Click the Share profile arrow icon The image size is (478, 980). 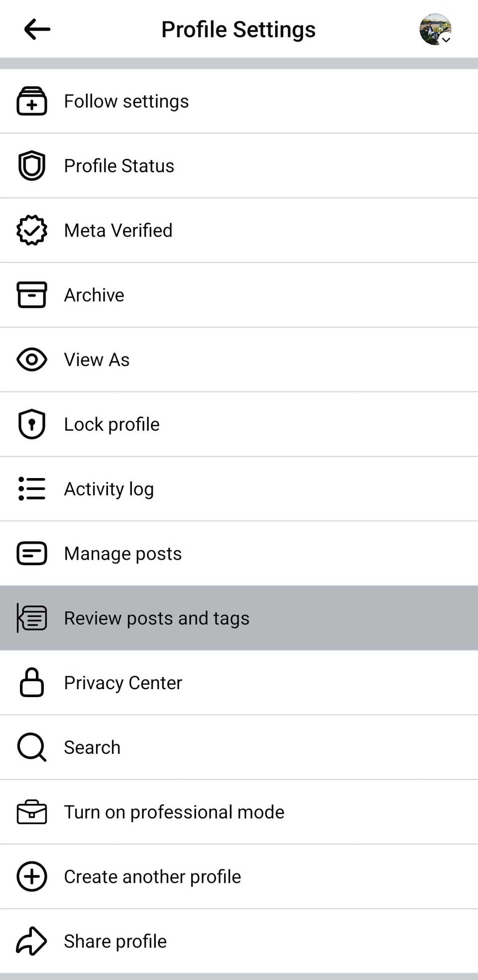[32, 941]
